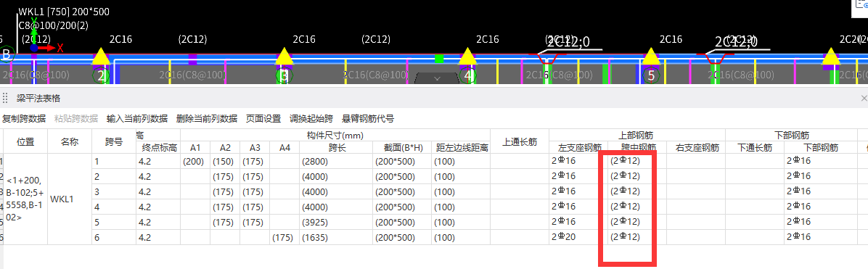Select span number 5 cell
Screen dimensions: 868x269
(113, 222)
